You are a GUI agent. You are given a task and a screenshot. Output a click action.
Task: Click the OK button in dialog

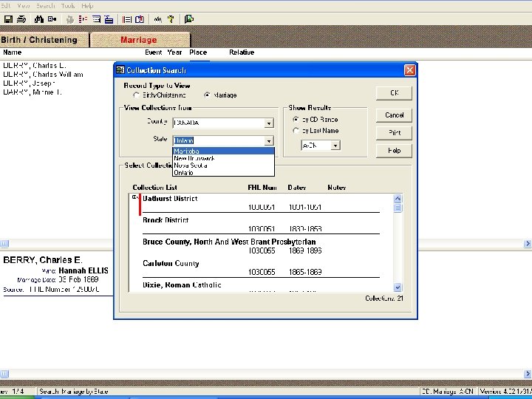pos(394,93)
